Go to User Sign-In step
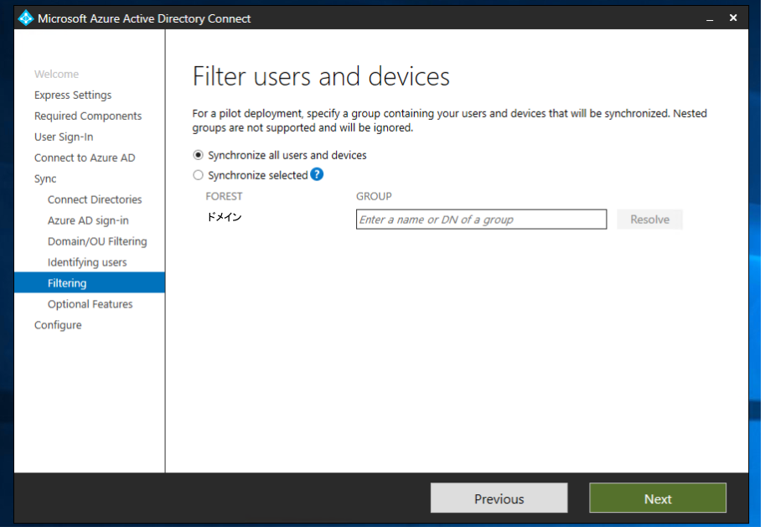The image size is (765, 532). [64, 137]
